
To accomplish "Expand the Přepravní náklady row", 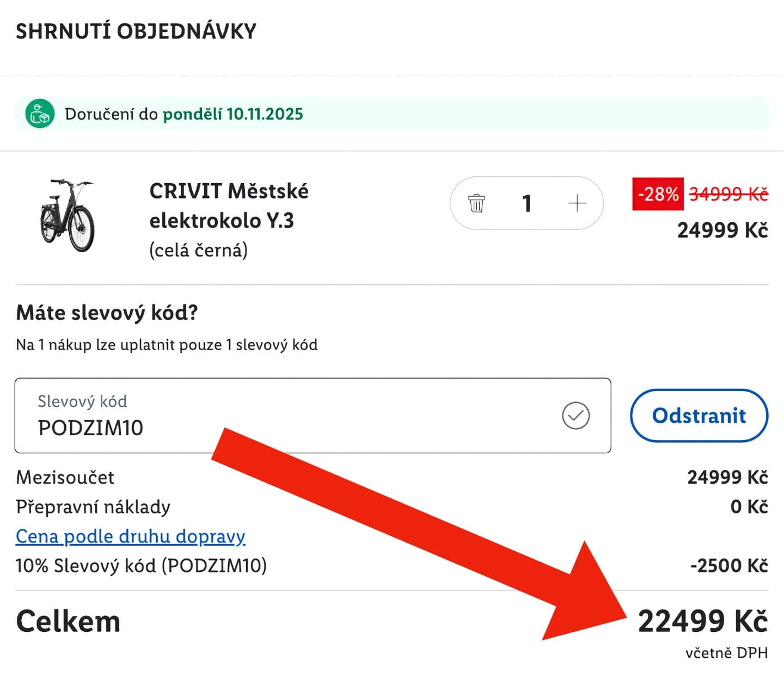I will tap(93, 507).
